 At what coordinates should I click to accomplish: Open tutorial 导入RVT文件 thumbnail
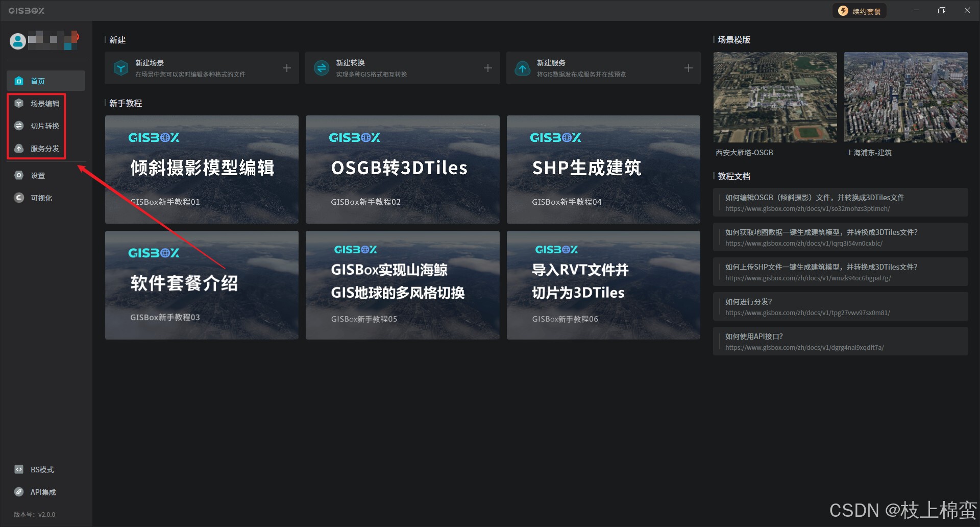coord(603,285)
